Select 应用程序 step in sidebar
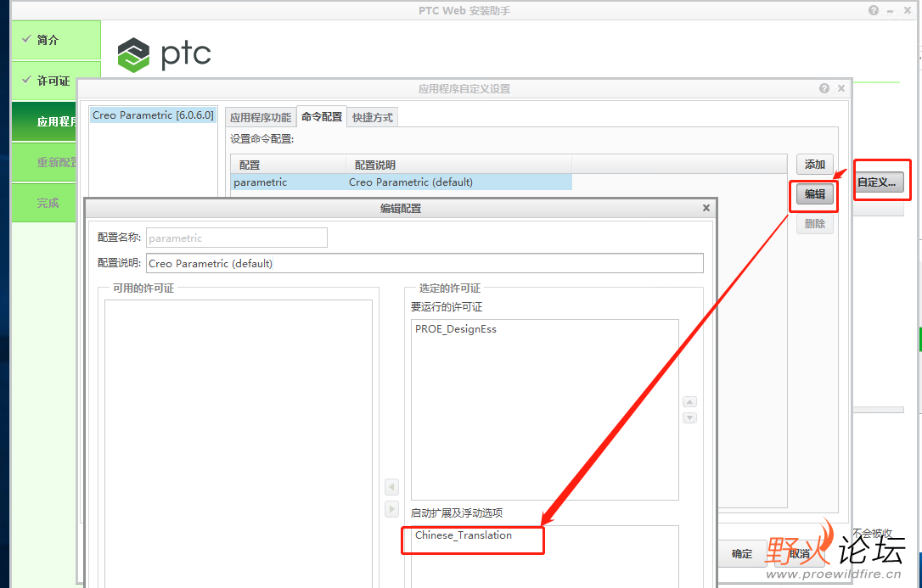 coord(44,121)
